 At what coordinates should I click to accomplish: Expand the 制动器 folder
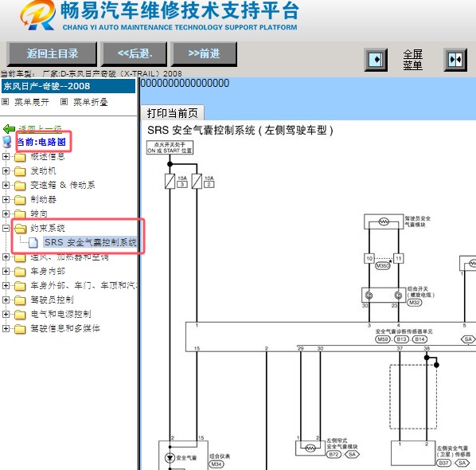click(6, 199)
